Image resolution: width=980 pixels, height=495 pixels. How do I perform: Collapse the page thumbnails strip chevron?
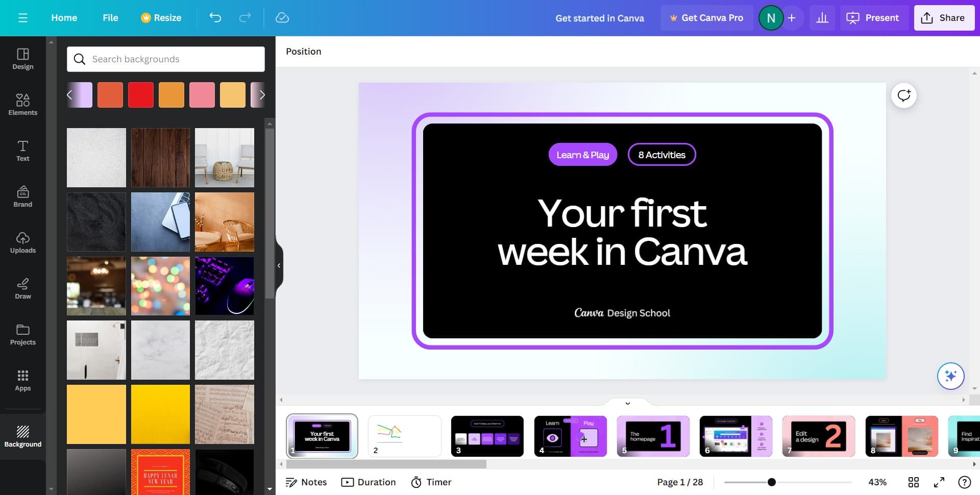coord(628,403)
